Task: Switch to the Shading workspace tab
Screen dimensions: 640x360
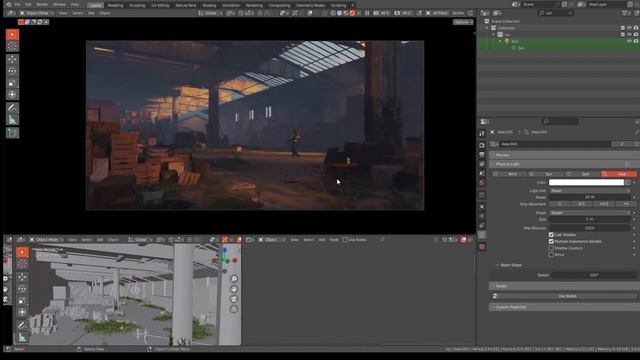Action: (209, 5)
